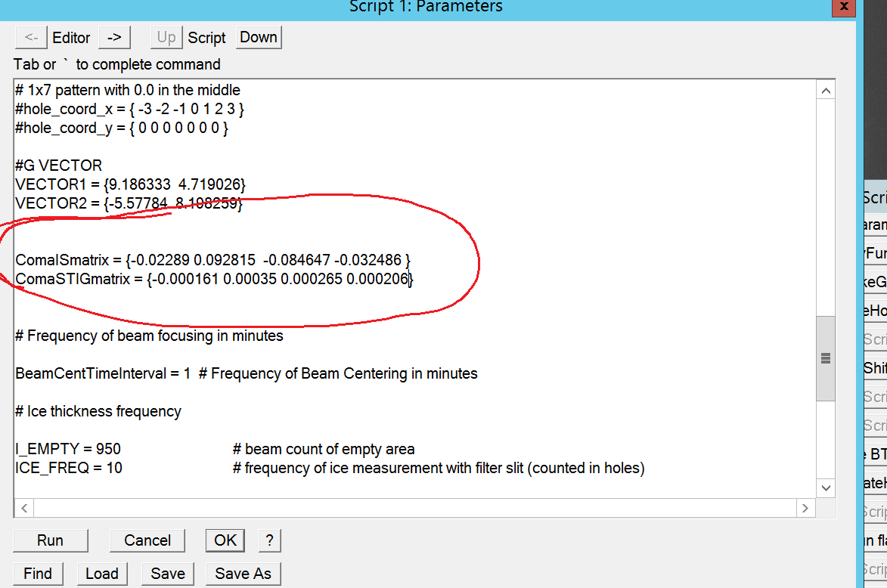Click the #hole_coord_x comment line
This screenshot has width=887, height=588.
(129, 109)
